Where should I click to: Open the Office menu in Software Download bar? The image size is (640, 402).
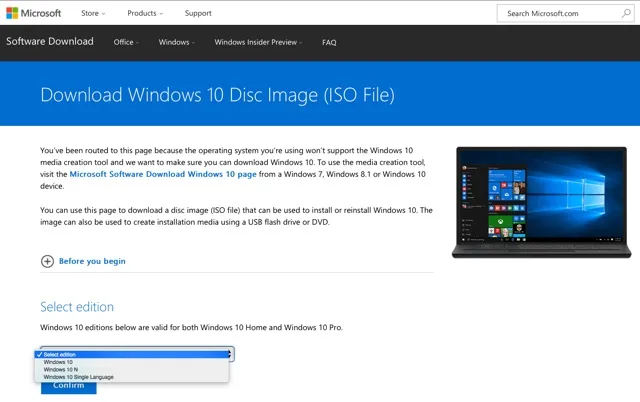pyautogui.click(x=126, y=42)
